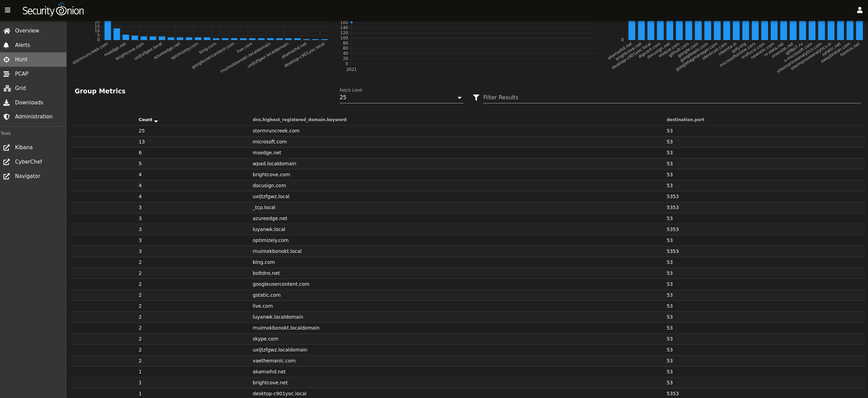This screenshot has width=868, height=398.
Task: Click brightcove.com domain cell
Action: point(271,175)
